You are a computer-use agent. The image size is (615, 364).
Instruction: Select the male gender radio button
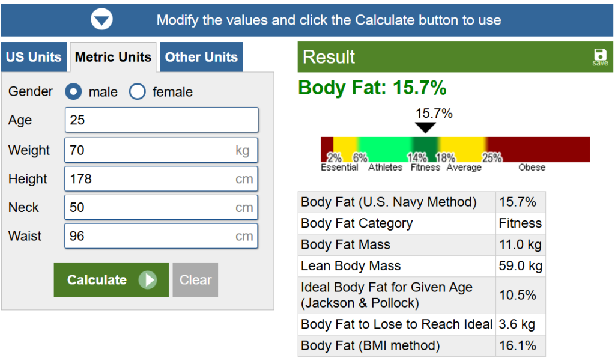coord(74,92)
